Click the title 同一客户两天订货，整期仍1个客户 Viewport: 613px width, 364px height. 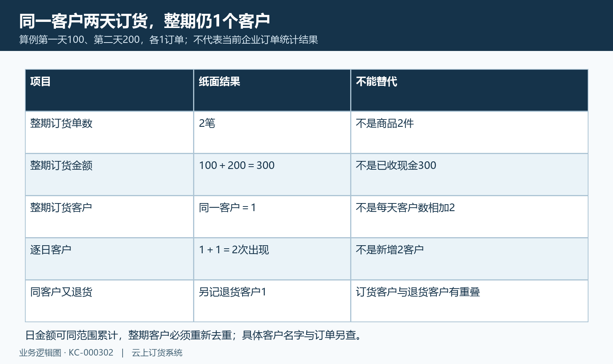click(x=145, y=21)
